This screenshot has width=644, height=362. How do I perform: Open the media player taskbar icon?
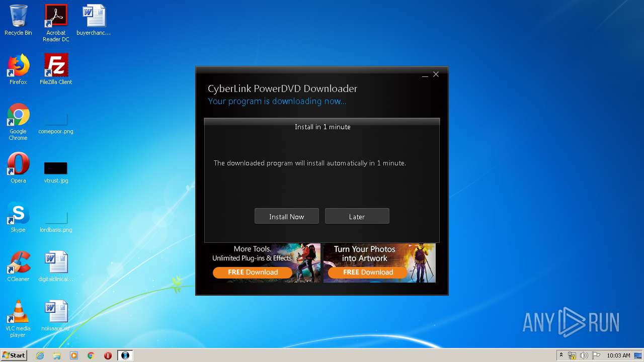pos(74,355)
